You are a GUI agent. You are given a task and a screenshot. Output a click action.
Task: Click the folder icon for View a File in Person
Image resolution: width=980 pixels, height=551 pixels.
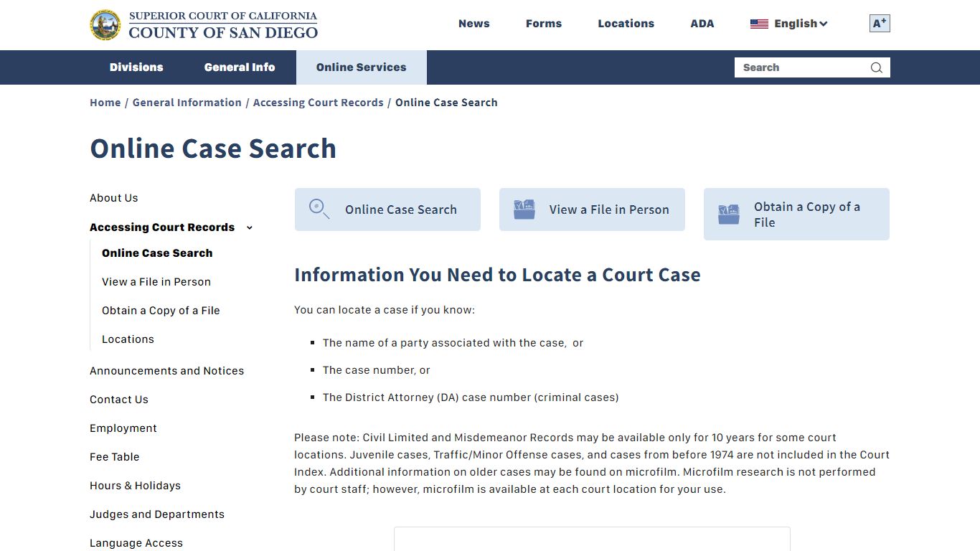[524, 209]
